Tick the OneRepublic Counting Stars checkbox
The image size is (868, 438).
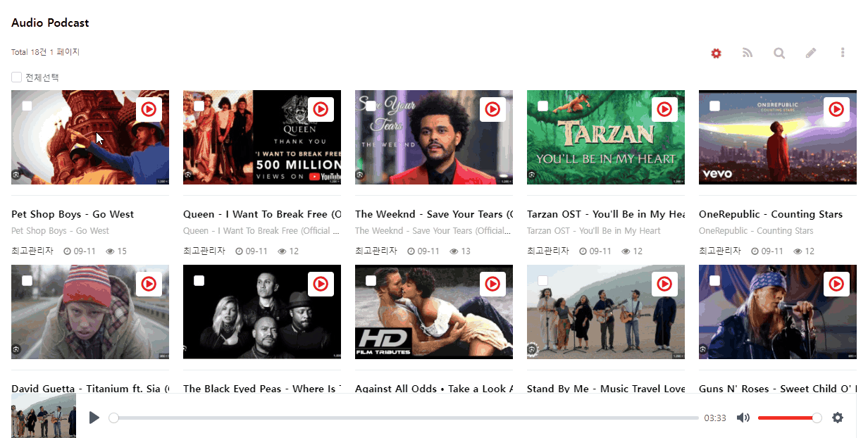click(714, 106)
